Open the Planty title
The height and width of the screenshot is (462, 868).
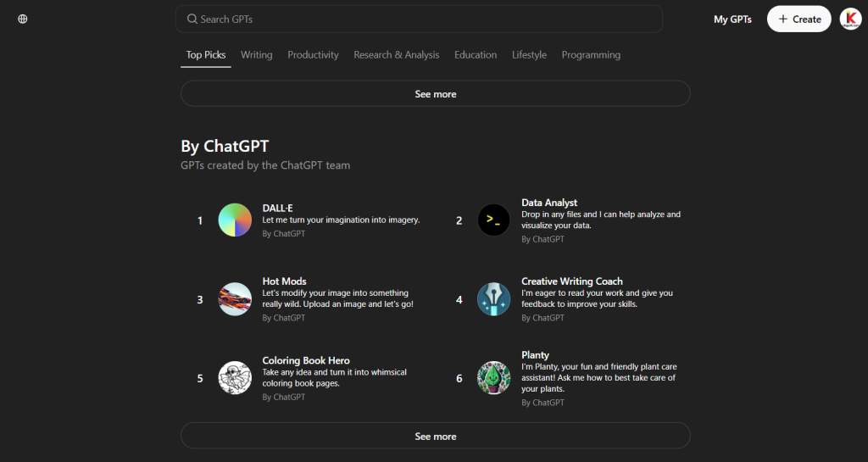pyautogui.click(x=535, y=354)
